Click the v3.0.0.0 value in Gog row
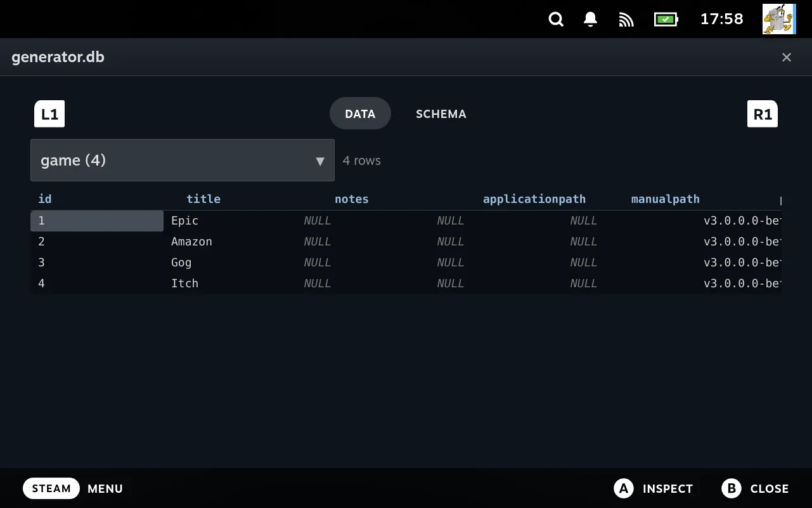The width and height of the screenshot is (812, 508). click(739, 263)
